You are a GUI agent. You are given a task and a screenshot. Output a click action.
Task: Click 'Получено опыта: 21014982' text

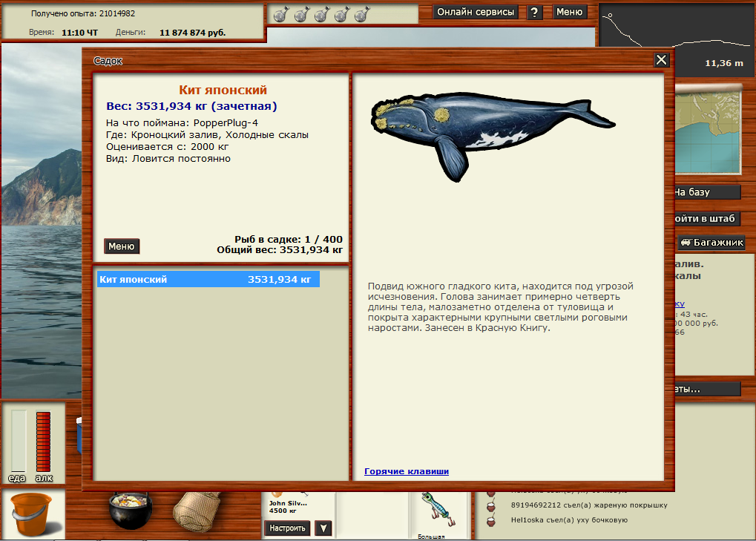pyautogui.click(x=83, y=13)
